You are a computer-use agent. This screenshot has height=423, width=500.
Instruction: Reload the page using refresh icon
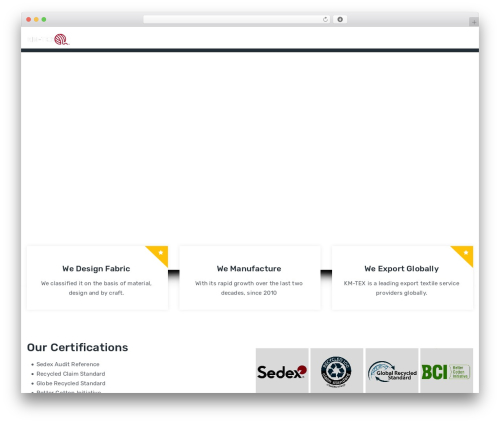325,20
